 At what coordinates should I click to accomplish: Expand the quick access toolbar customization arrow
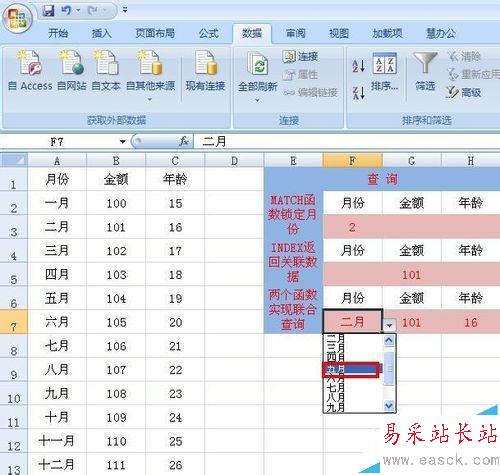point(125,10)
